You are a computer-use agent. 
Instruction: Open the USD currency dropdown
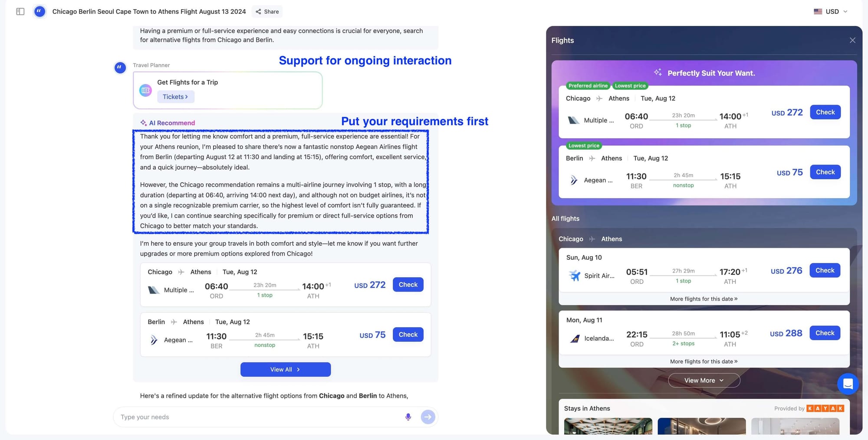pyautogui.click(x=830, y=12)
